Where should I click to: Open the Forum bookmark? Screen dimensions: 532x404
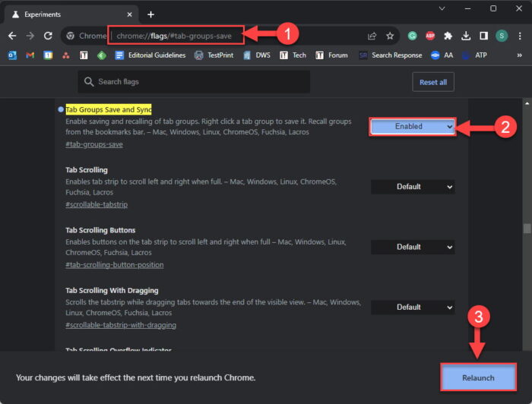[332, 55]
